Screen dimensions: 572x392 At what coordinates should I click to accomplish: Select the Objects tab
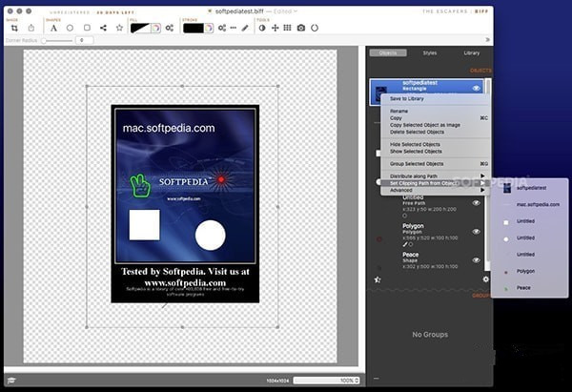coord(388,52)
